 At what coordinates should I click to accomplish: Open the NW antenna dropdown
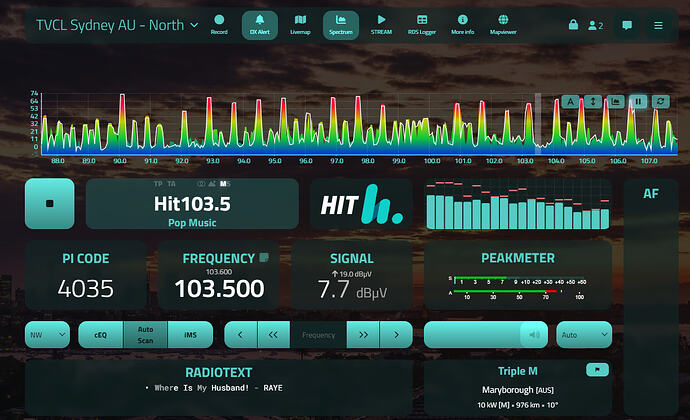[x=48, y=335]
